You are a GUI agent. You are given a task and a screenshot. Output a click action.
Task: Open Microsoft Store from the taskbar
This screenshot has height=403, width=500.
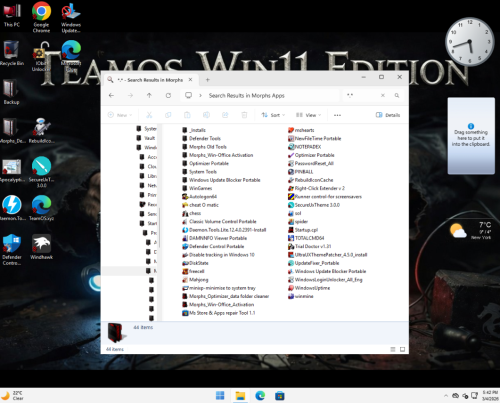coord(279,396)
